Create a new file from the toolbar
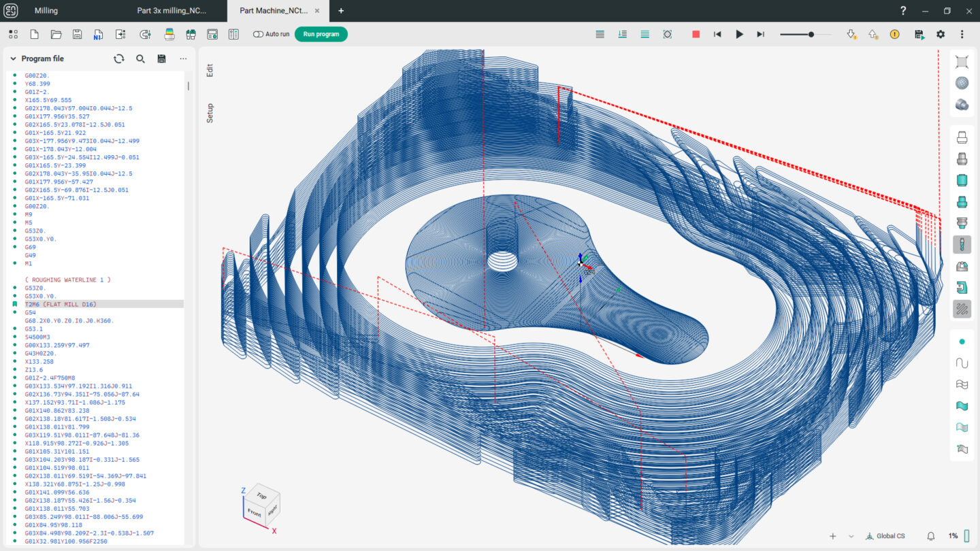Screen dimensions: 980x551 [x=34, y=33]
